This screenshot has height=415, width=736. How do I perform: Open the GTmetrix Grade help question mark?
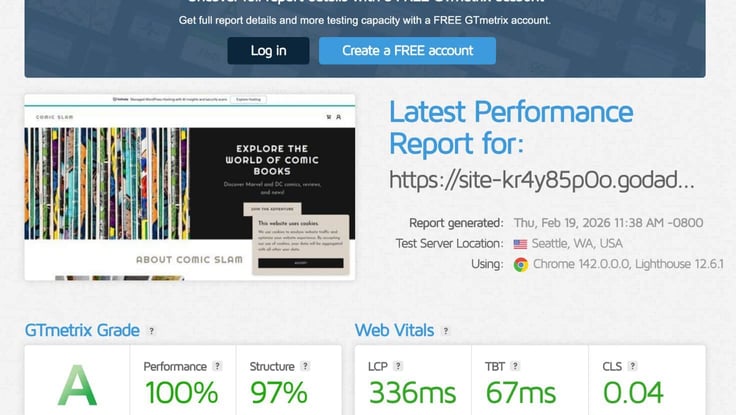pos(151,330)
